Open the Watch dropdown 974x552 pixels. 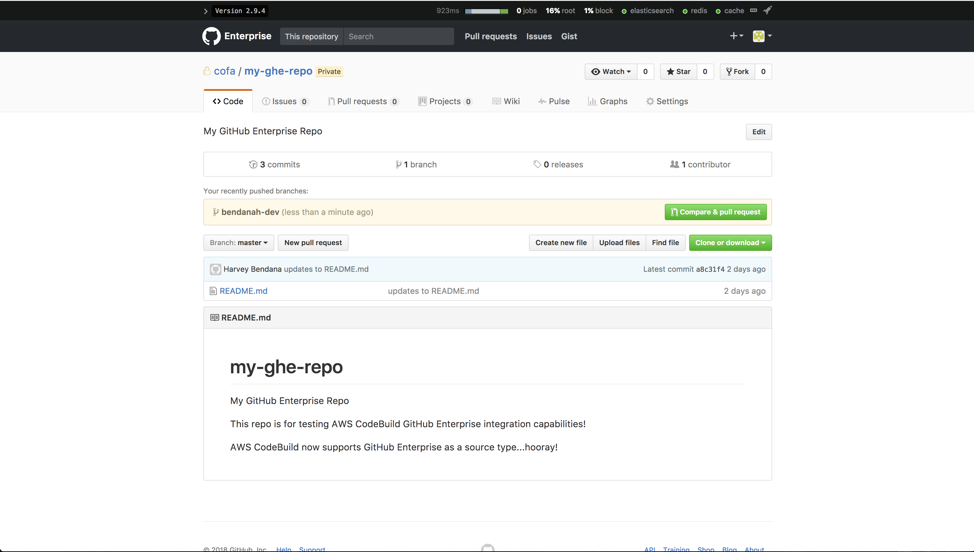pyautogui.click(x=610, y=72)
